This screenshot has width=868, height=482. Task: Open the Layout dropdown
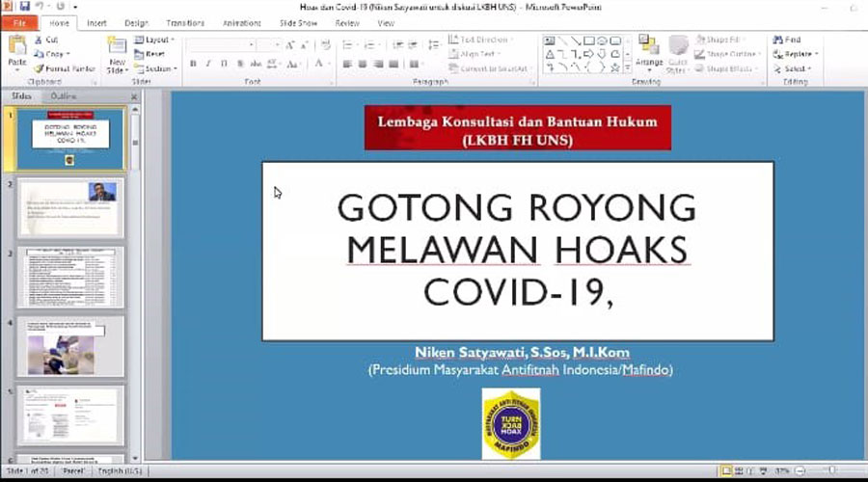pyautogui.click(x=154, y=40)
